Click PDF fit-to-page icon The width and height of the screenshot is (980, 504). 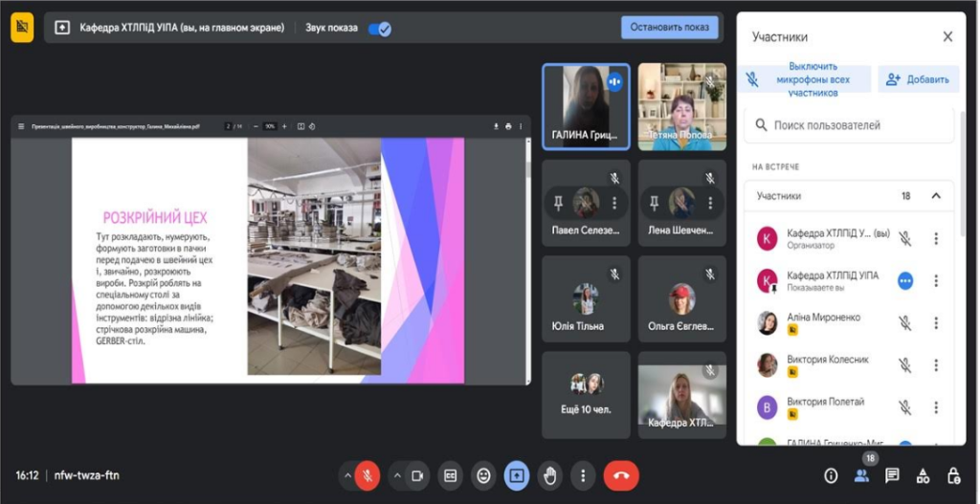coord(301,126)
